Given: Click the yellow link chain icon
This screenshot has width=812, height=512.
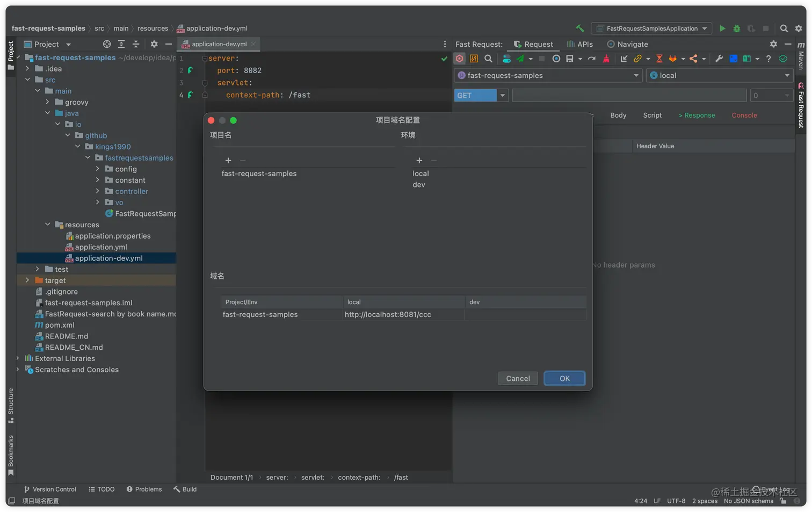Looking at the screenshot, I should [x=637, y=59].
